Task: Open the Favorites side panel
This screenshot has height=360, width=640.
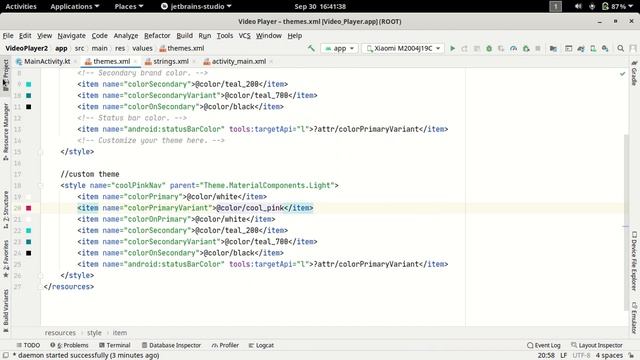Action: tap(6, 259)
